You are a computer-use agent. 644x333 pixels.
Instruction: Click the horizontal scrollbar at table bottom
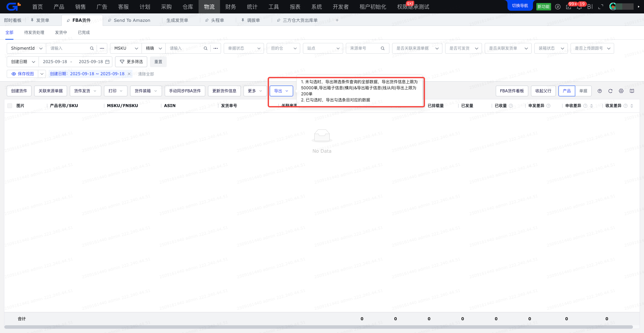click(x=319, y=327)
